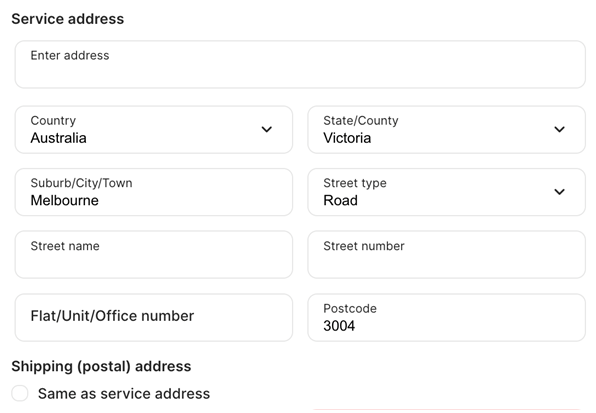Screen dimensions: 596x413
Task: Click the Suburb/City/Town field with Melbourne
Action: click(154, 192)
